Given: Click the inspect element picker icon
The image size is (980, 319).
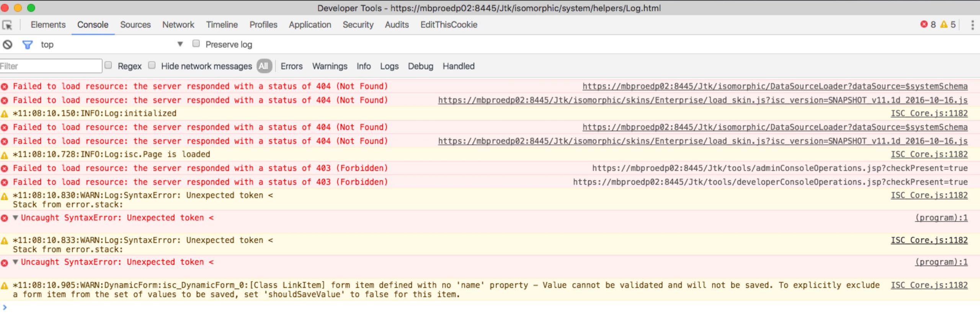Looking at the screenshot, I should [x=7, y=25].
